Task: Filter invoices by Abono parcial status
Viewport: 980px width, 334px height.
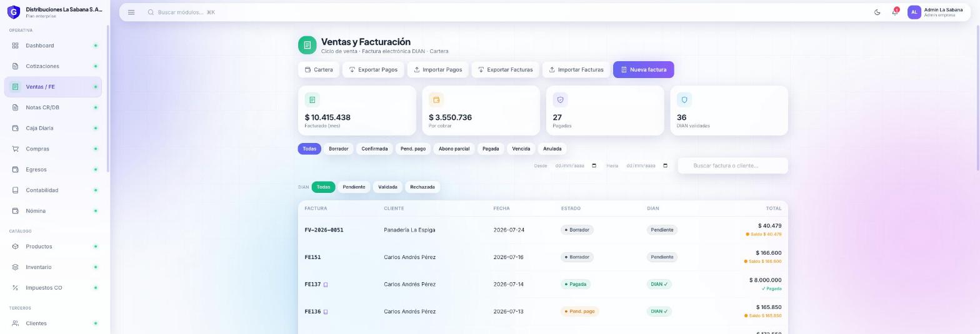Action: click(x=454, y=149)
